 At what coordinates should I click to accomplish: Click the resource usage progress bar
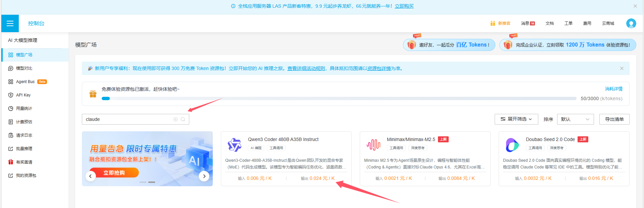tap(339, 98)
